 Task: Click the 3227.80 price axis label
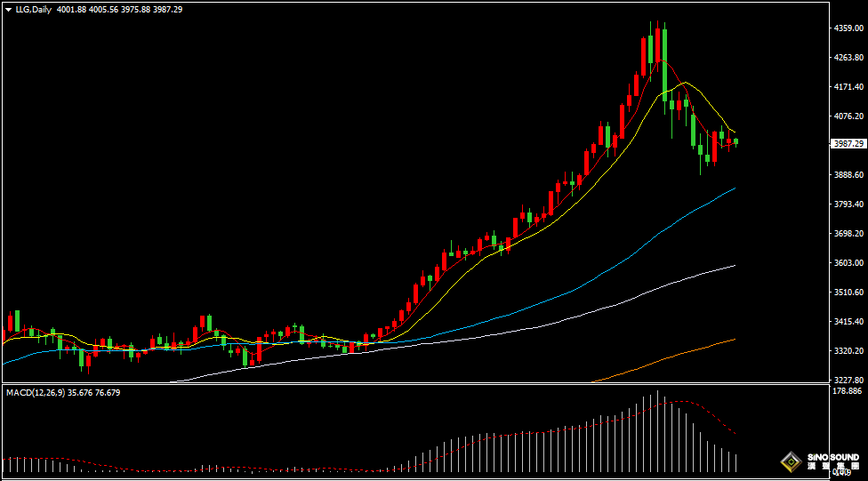[x=848, y=380]
